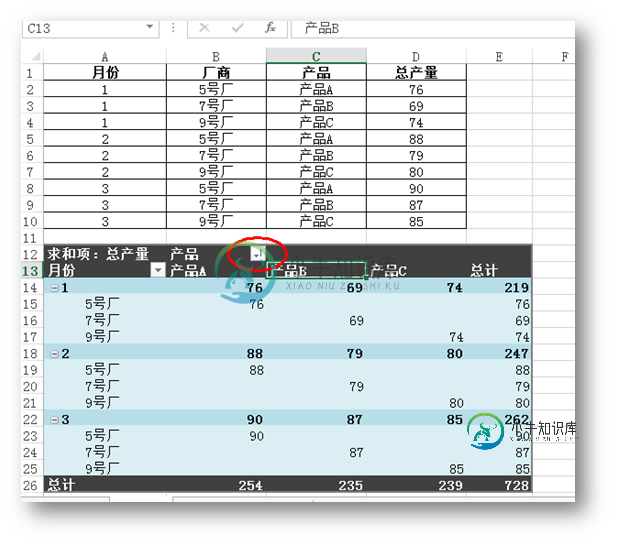Open the 产品 column field filter dropdown
Image resolution: width=617 pixels, height=544 pixels.
click(258, 254)
